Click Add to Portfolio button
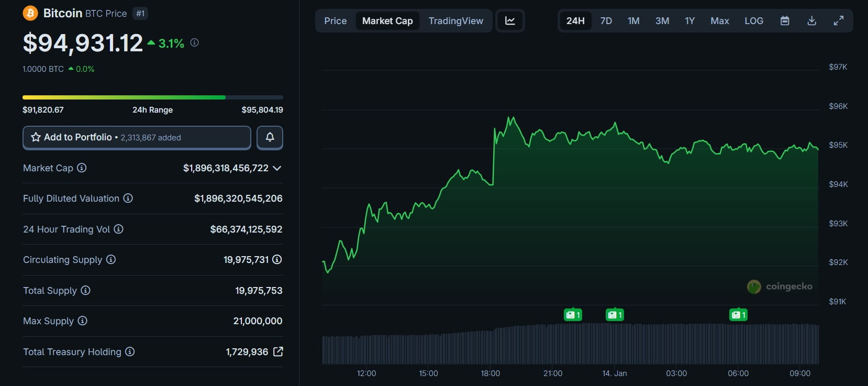 [137, 137]
